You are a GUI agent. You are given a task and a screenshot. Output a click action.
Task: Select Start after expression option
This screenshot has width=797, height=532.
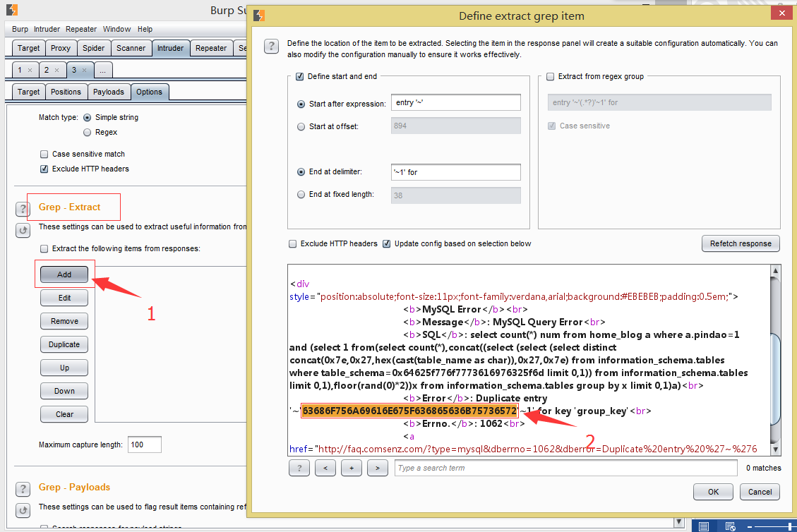[301, 104]
